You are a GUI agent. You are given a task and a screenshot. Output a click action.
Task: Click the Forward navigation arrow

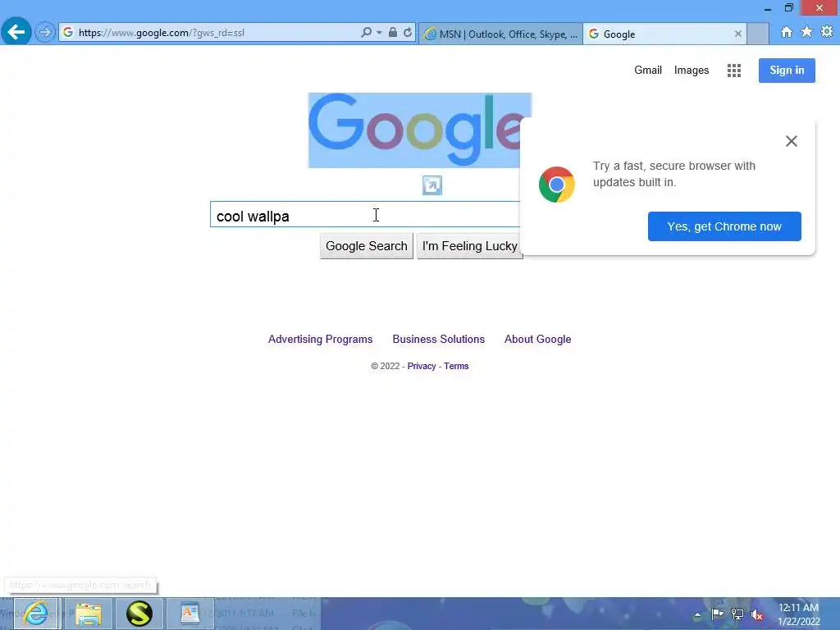pyautogui.click(x=45, y=33)
